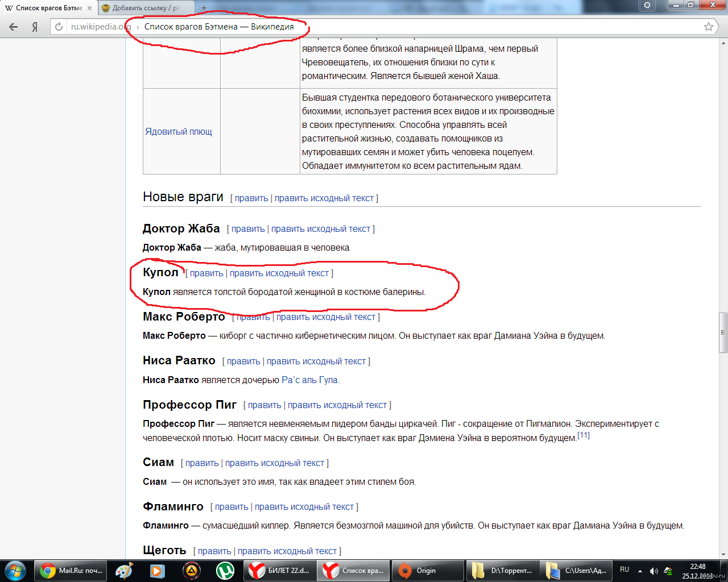This screenshot has width=728, height=582.
Task: Switch to БИЛЕТ 22 Yandex window
Action: point(280,571)
